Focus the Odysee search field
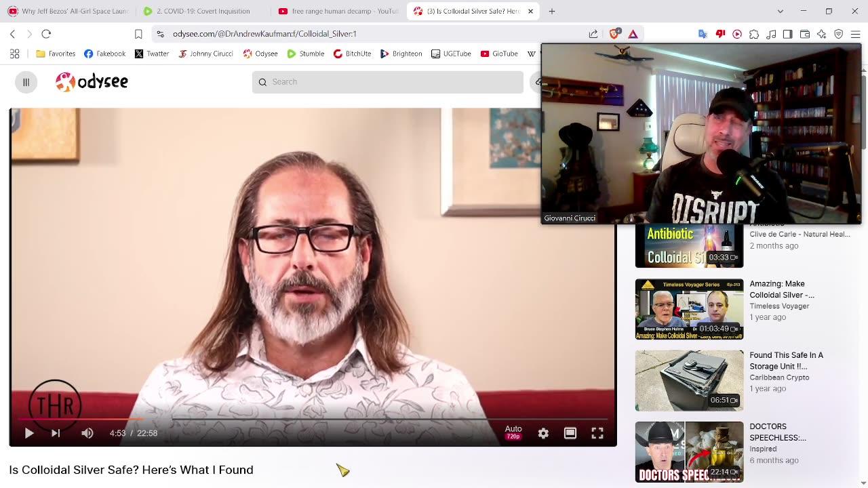 pos(388,82)
